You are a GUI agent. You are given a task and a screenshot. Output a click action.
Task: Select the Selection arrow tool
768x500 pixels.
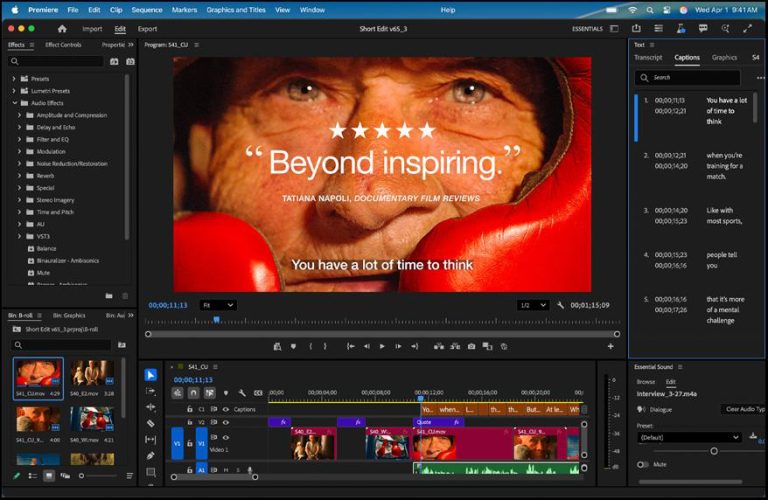[151, 375]
